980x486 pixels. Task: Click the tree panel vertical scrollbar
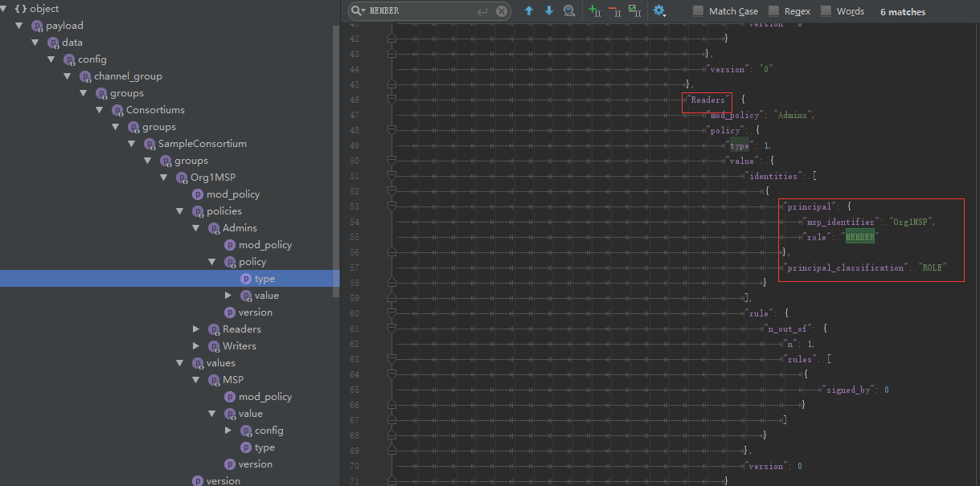335,161
